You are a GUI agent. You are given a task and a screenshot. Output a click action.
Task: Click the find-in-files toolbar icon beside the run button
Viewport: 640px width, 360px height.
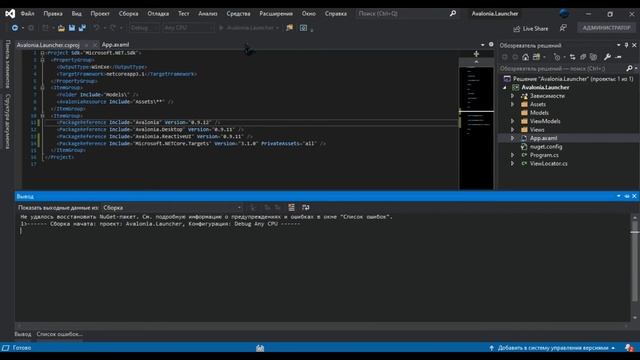pos(289,28)
